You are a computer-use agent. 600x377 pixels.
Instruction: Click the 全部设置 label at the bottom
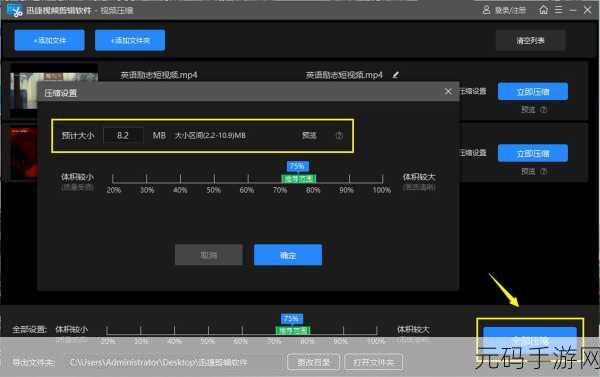click(x=29, y=329)
